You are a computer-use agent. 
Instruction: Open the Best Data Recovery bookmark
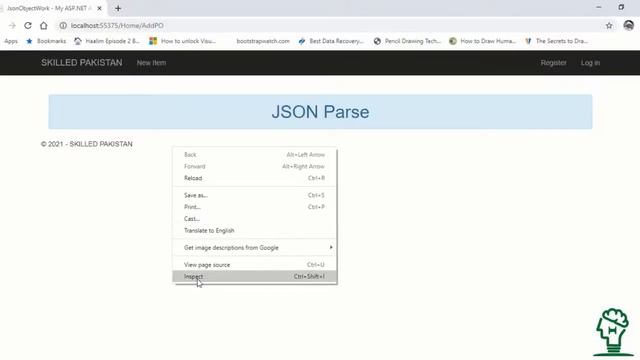click(331, 41)
